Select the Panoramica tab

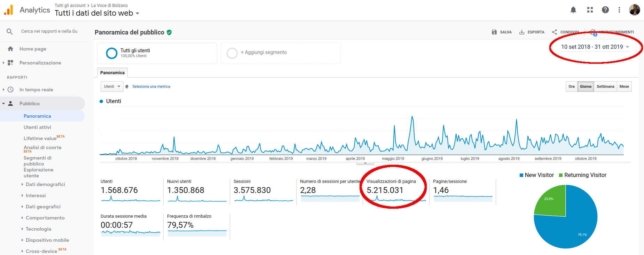[x=112, y=72]
